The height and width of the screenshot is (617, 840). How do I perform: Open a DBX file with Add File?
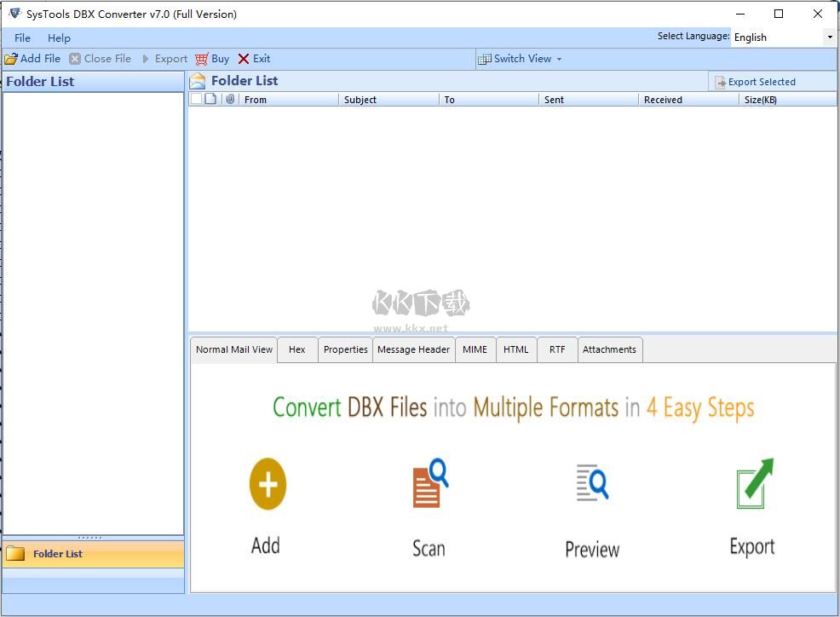32,59
